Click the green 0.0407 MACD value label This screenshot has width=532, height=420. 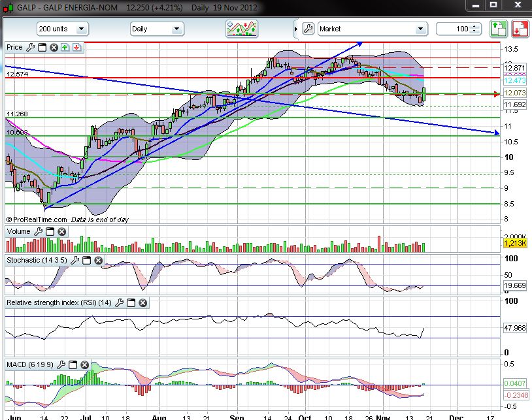click(x=515, y=383)
